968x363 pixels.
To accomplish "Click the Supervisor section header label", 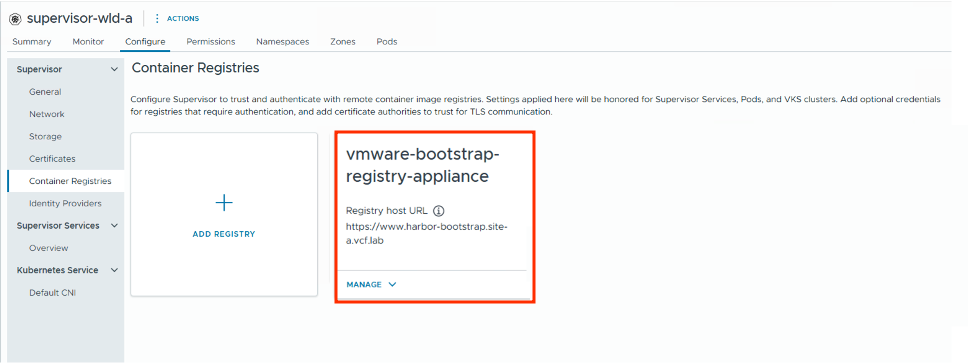I will point(39,70).
